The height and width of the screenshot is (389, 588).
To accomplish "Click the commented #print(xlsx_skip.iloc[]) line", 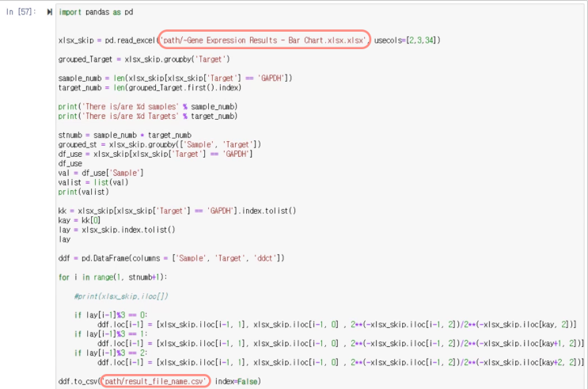I will [x=121, y=296].
